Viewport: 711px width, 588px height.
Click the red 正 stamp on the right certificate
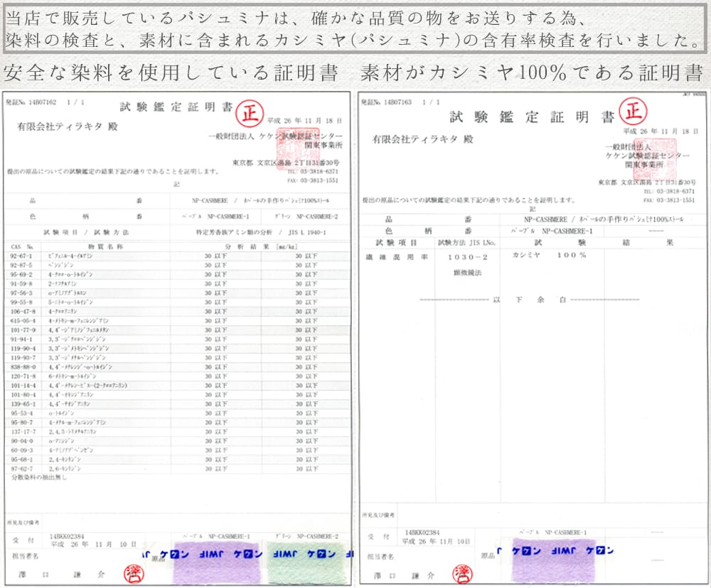point(634,111)
